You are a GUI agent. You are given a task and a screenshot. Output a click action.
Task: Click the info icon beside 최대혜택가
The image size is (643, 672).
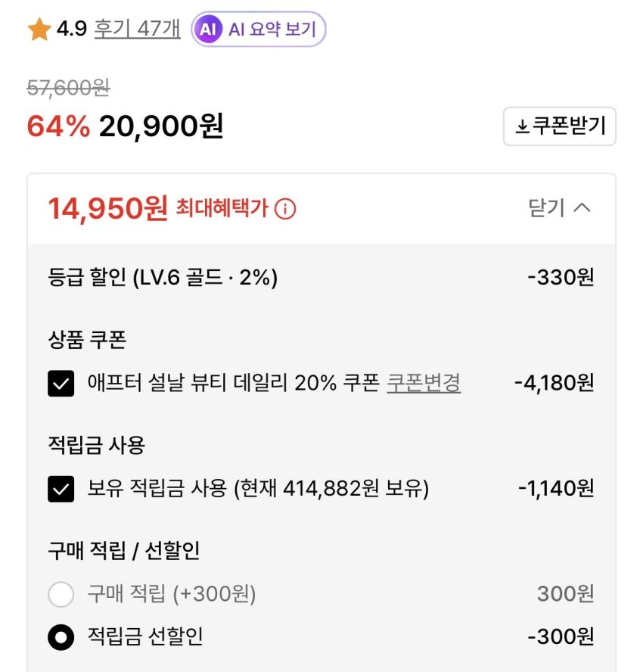click(x=285, y=209)
